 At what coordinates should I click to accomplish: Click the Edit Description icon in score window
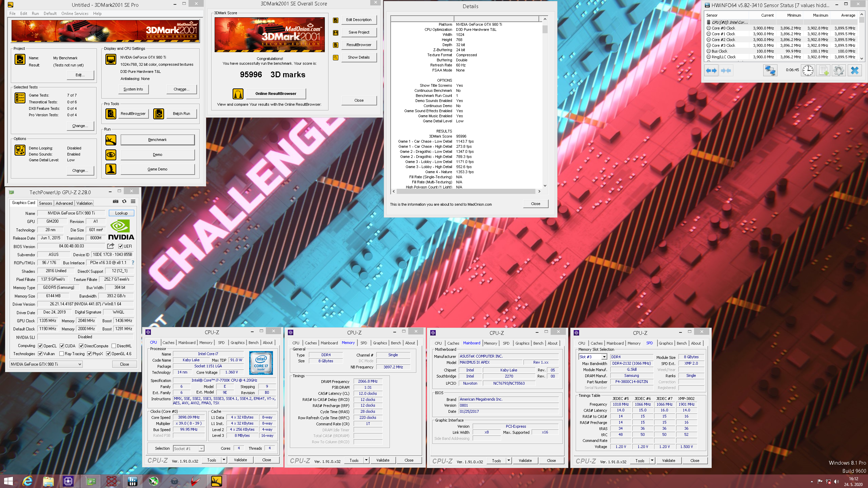point(336,20)
